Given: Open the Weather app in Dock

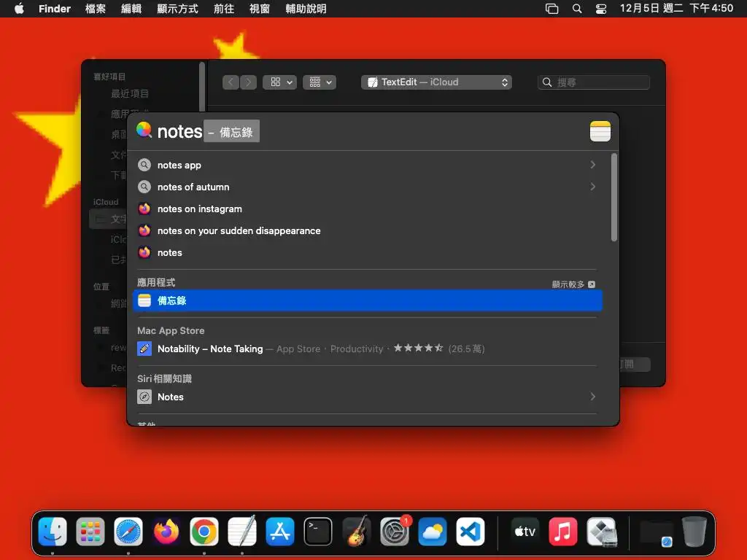Looking at the screenshot, I should point(432,532).
